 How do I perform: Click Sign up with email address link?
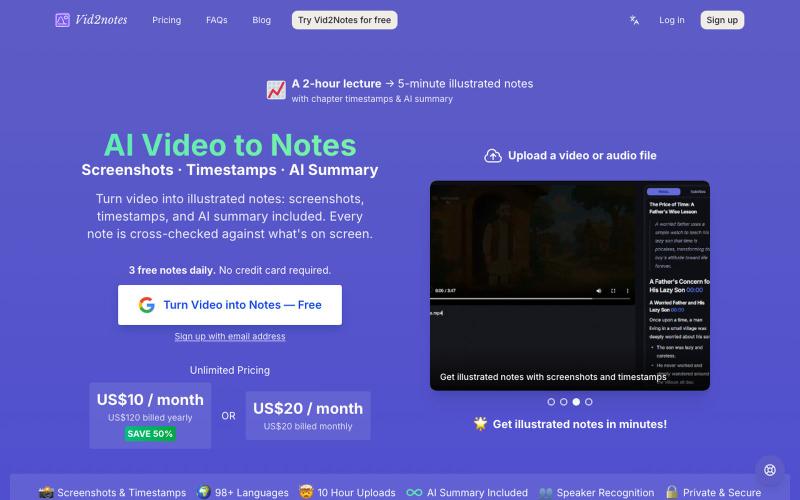(x=230, y=336)
